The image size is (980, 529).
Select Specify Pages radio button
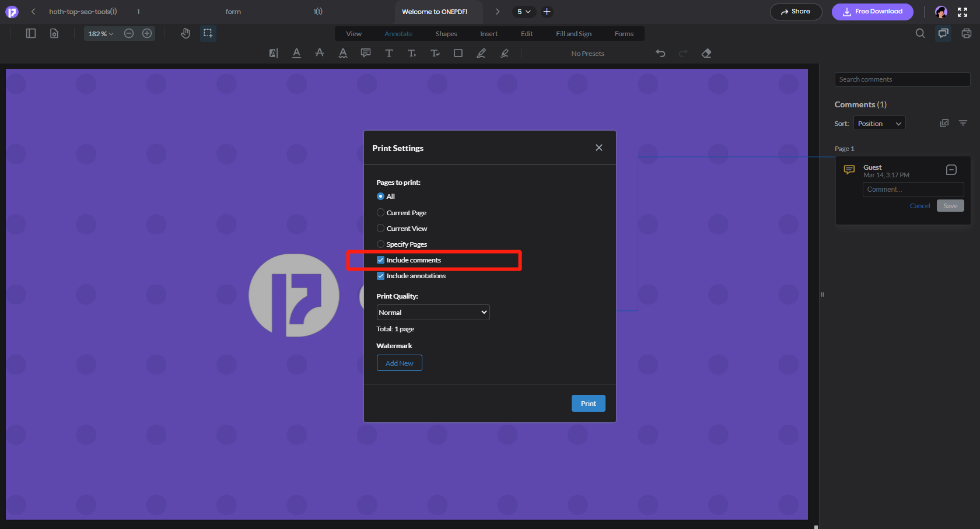point(380,244)
